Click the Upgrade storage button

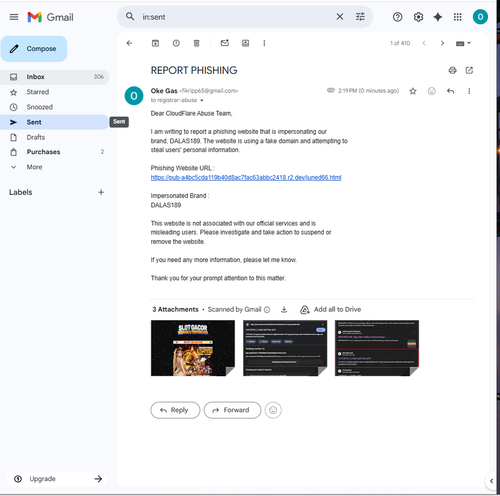(57, 479)
